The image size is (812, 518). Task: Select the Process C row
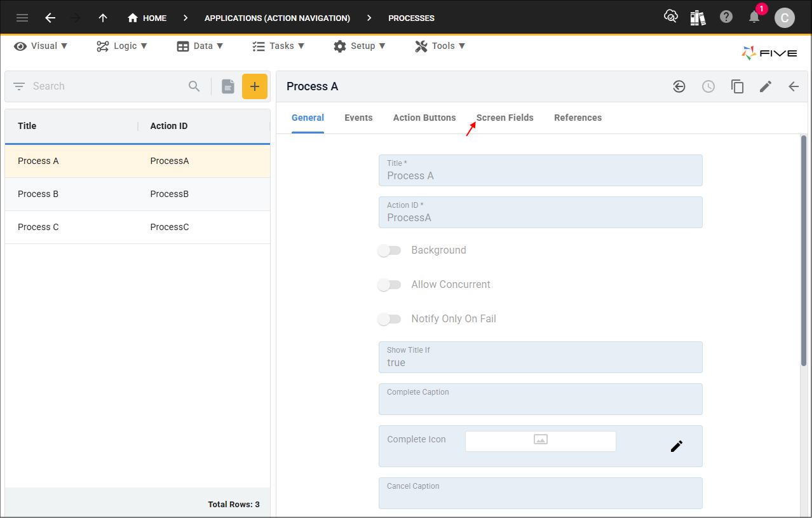[x=137, y=227]
